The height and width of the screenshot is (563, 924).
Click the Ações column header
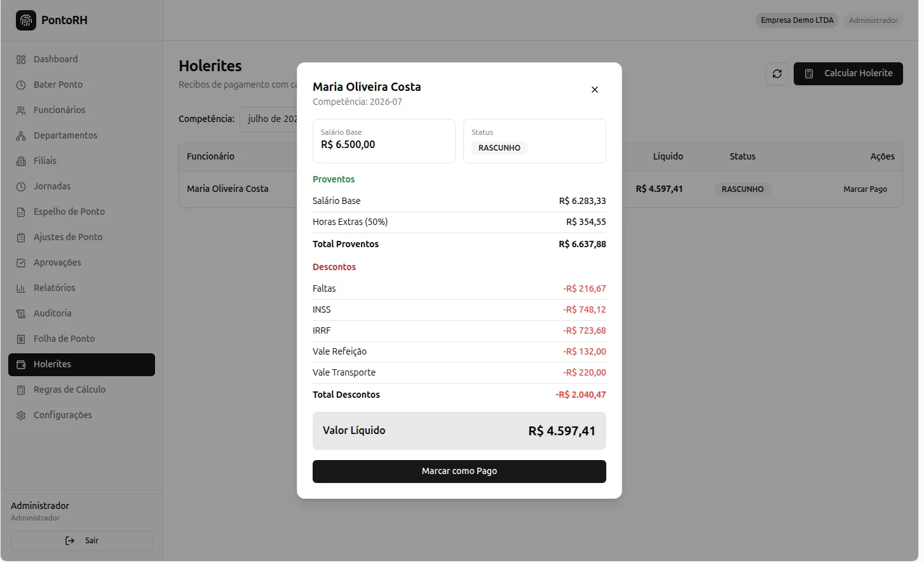[882, 156]
